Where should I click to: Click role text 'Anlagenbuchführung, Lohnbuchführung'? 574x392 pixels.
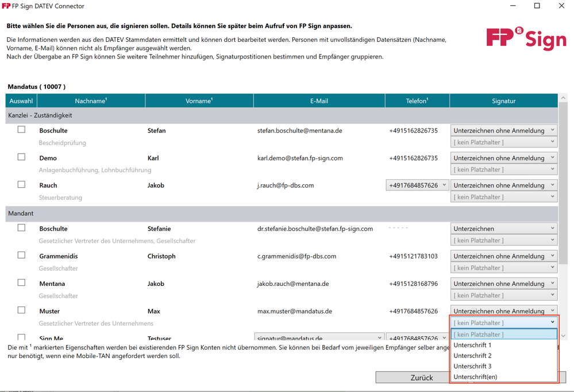[x=95, y=170]
